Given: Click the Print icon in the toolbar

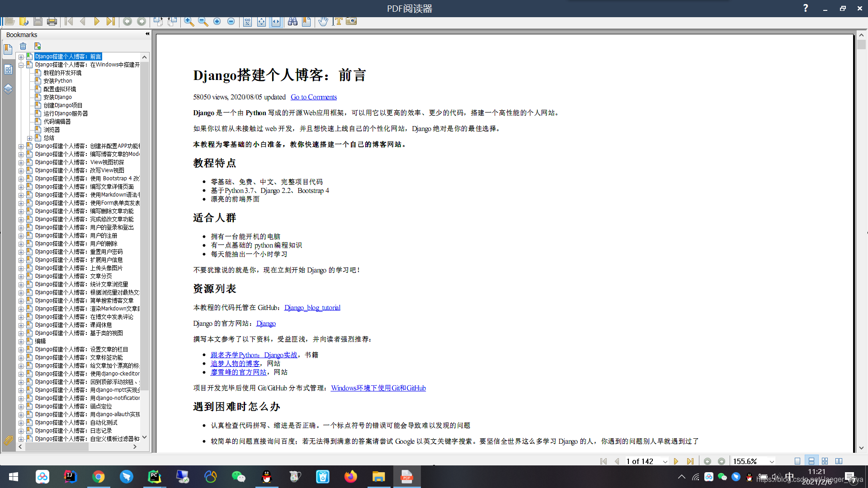Looking at the screenshot, I should point(52,21).
